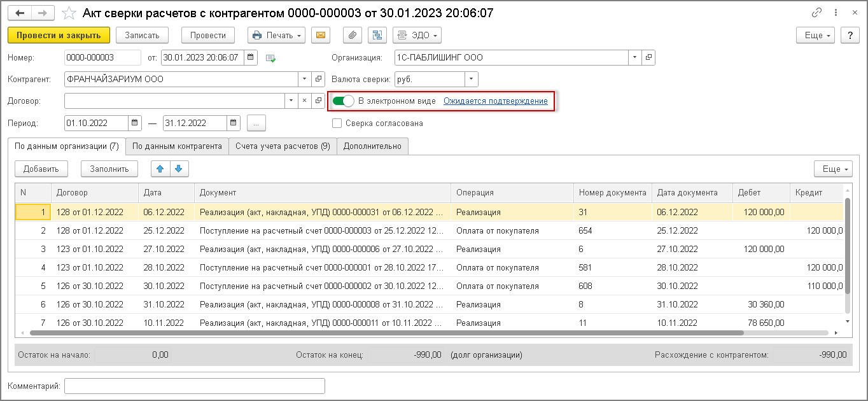Add document to favorites with star icon
The width and height of the screenshot is (868, 401).
click(69, 13)
